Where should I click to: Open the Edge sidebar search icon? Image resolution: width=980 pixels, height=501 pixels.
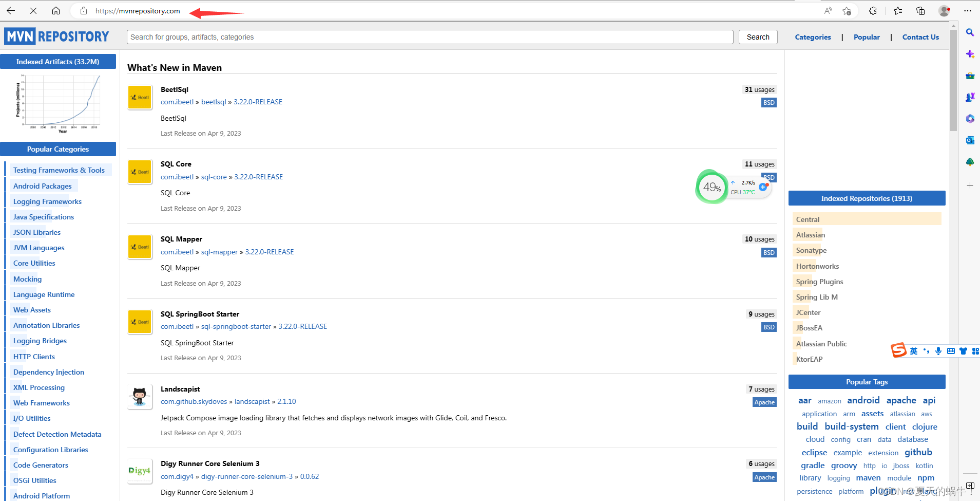[x=970, y=32]
